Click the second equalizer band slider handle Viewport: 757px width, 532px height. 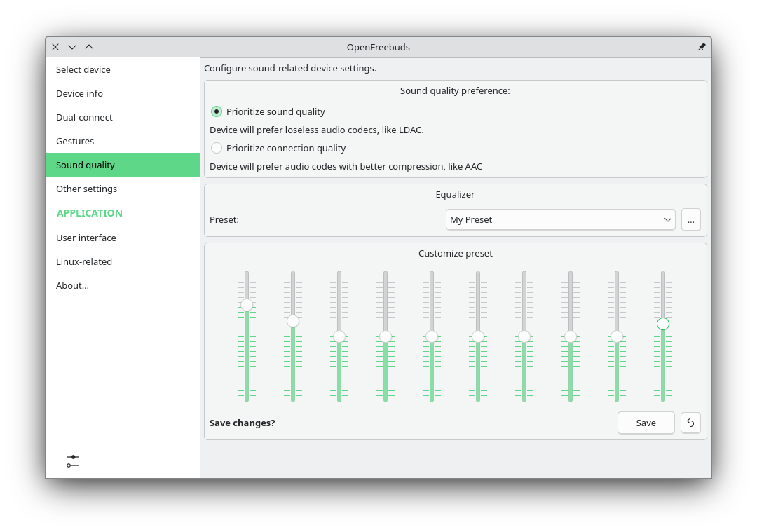click(293, 321)
